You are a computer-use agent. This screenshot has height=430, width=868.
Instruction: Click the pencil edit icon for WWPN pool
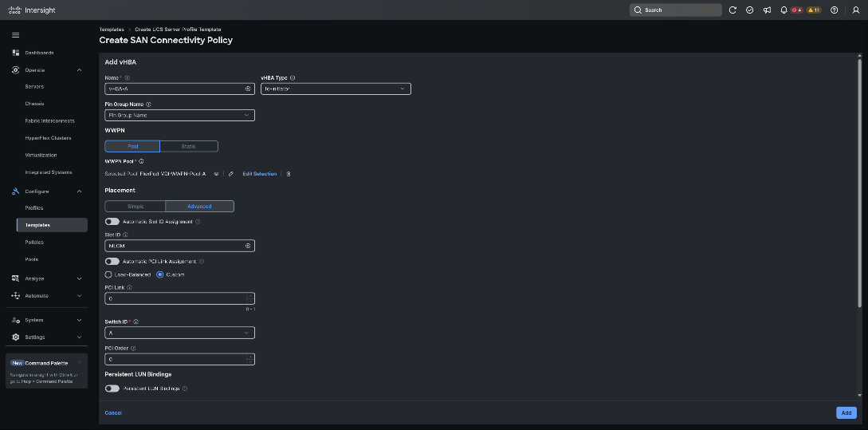pos(231,174)
